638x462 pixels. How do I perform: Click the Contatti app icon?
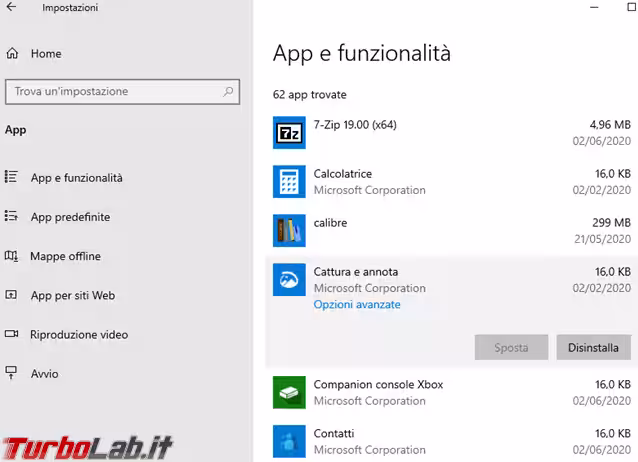pos(289,441)
